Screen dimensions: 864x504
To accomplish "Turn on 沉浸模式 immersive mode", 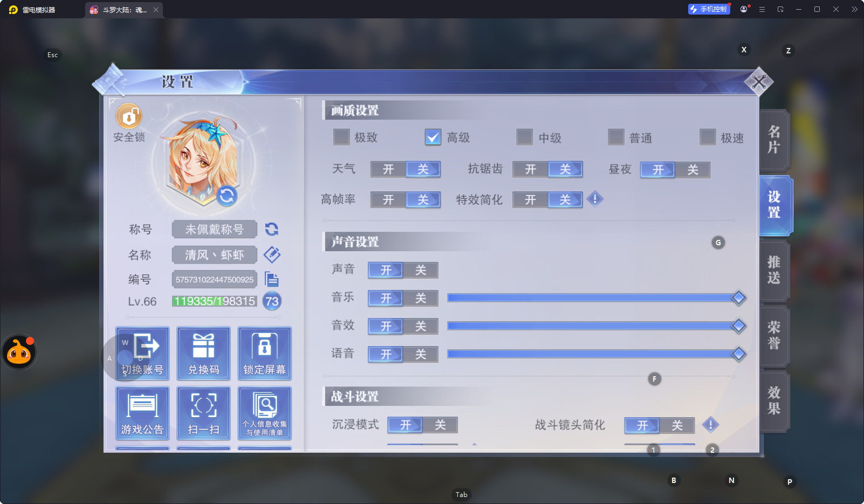I will [x=405, y=425].
